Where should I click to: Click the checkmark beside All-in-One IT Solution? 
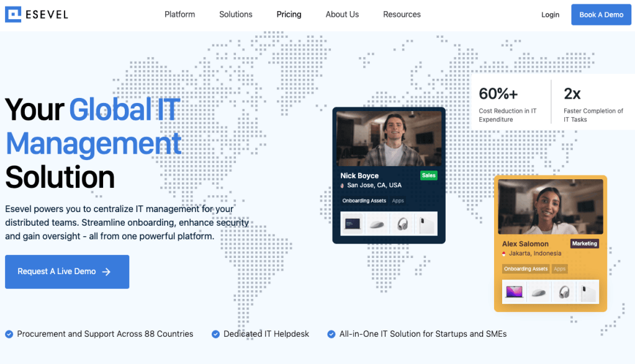coord(331,334)
